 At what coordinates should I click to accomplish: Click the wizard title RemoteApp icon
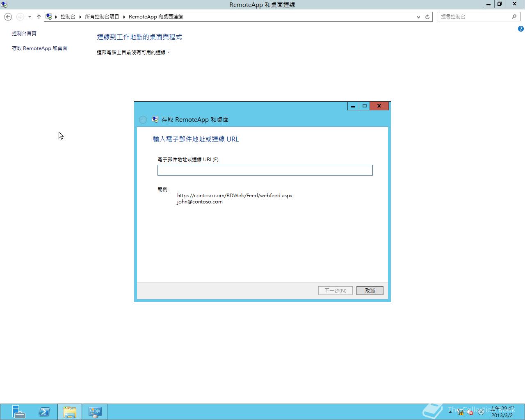[x=155, y=119]
